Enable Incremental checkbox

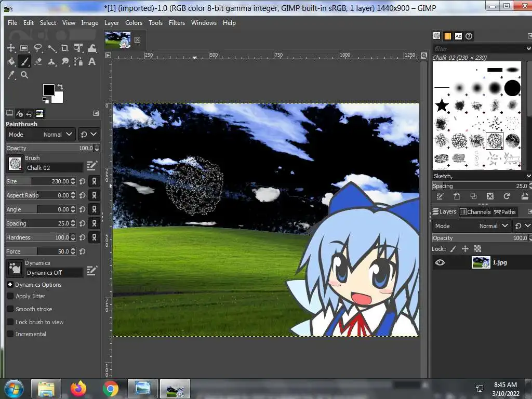click(x=10, y=334)
